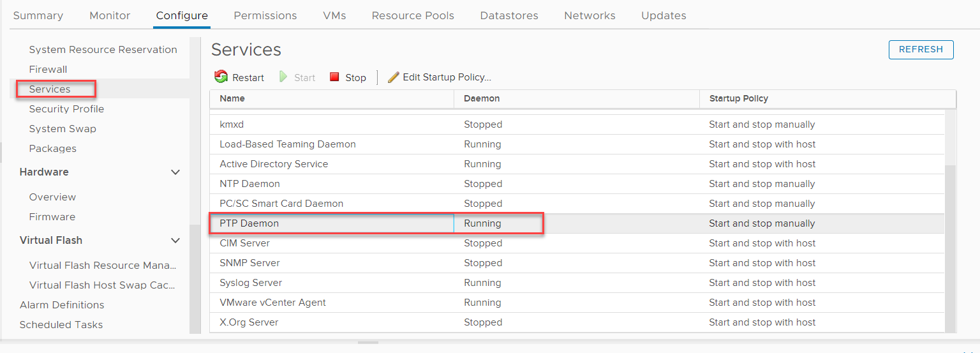980x353 pixels.
Task: Click the red Stop service icon
Action: [x=334, y=77]
